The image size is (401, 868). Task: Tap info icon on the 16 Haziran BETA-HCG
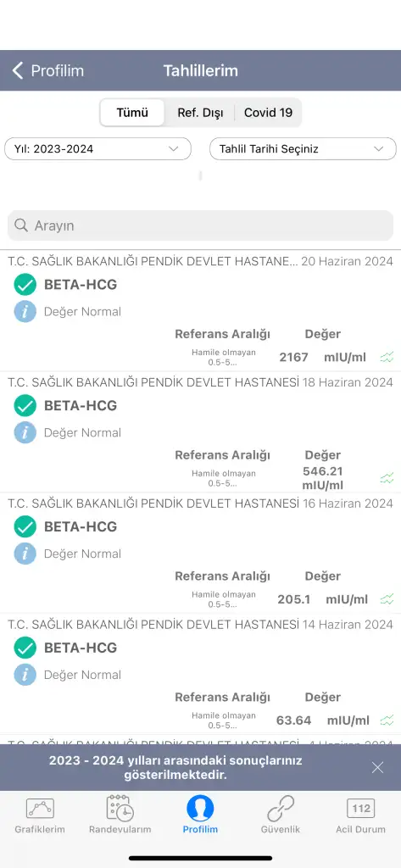[25, 554]
